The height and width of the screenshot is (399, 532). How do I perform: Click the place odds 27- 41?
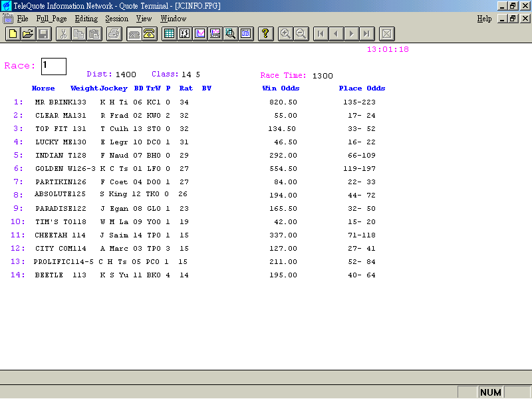tap(362, 248)
